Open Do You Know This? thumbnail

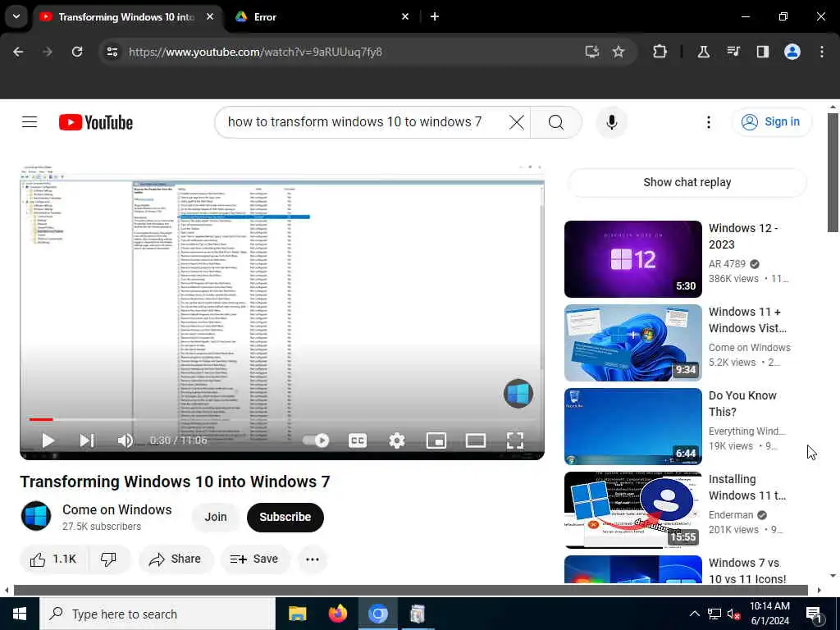(x=632, y=426)
